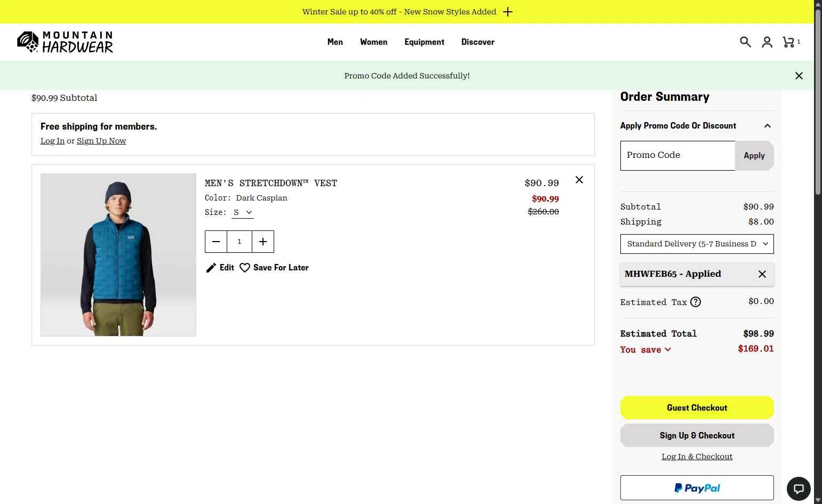Screen dimensions: 822x504
Task: Open the account profile icon
Action: pyautogui.click(x=767, y=42)
